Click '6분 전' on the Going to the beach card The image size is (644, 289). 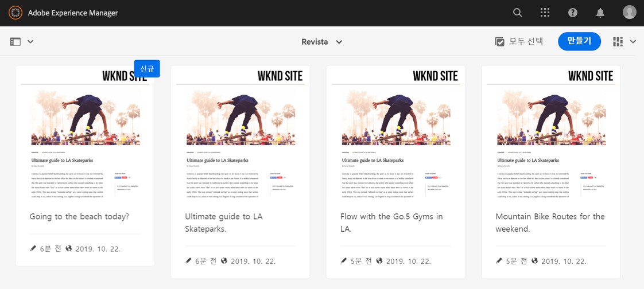51,249
